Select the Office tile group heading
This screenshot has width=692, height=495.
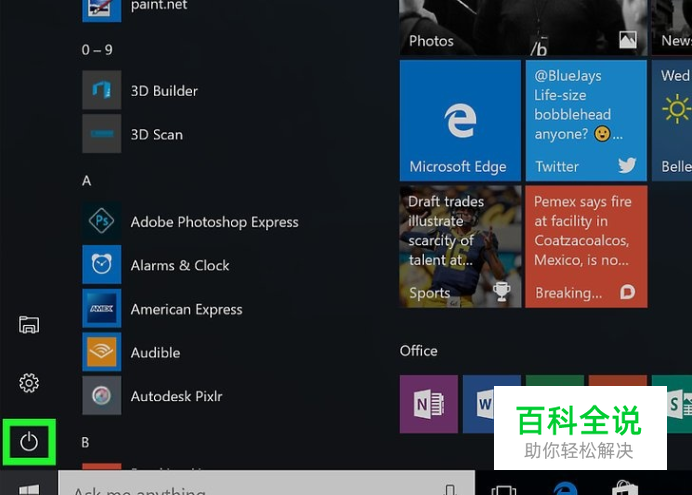click(x=418, y=351)
